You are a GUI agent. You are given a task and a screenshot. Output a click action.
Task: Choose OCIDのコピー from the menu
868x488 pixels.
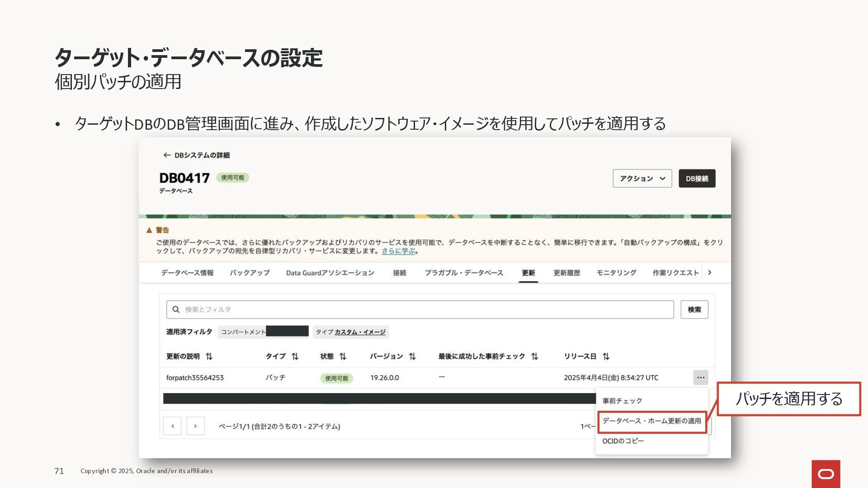click(623, 441)
